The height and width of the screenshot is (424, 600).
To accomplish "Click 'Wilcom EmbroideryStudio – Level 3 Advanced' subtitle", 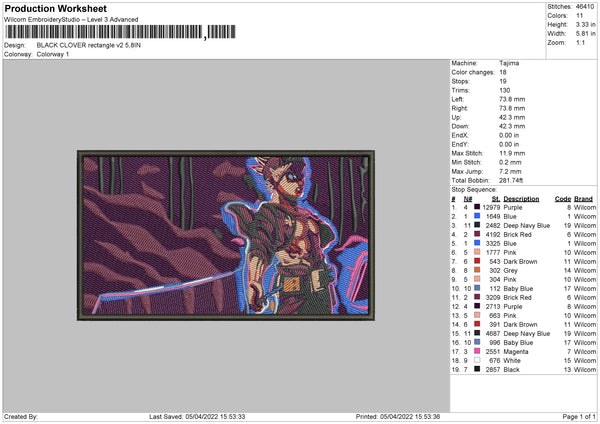I will 71,20.
